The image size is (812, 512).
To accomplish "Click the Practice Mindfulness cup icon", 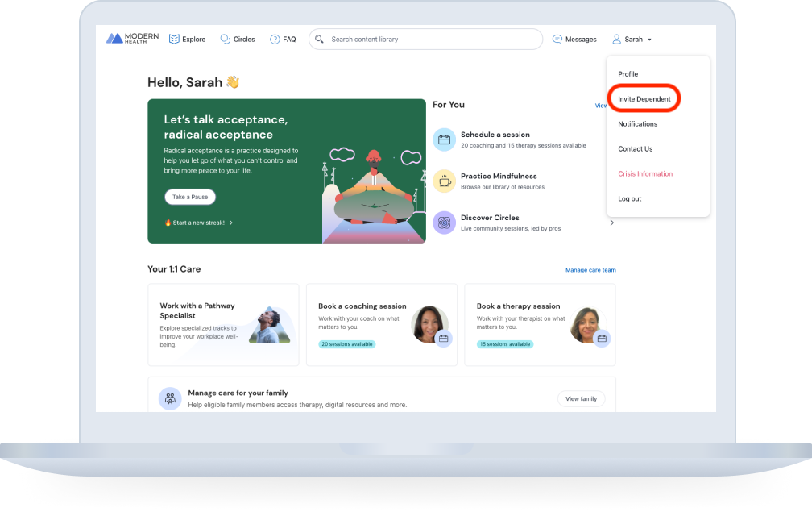I will pyautogui.click(x=445, y=181).
